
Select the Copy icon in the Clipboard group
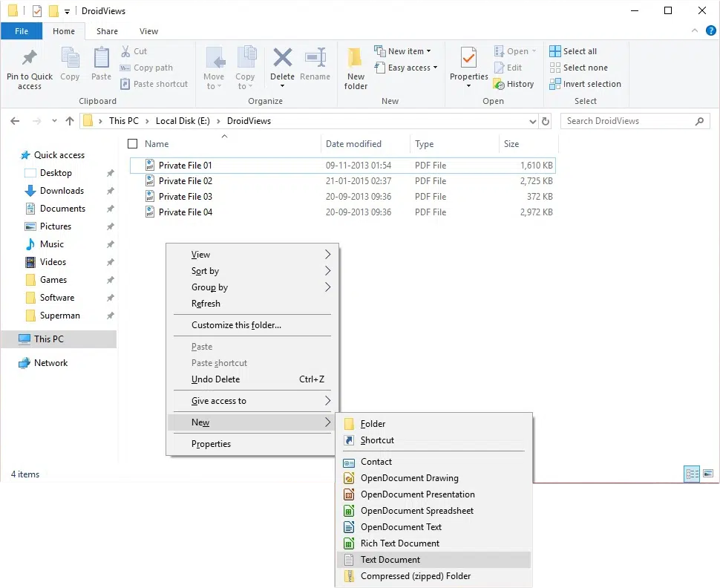[x=70, y=66]
